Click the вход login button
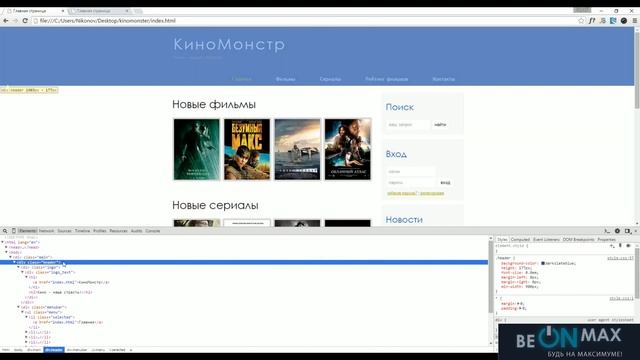This screenshot has width=640, height=360. pyautogui.click(x=445, y=182)
